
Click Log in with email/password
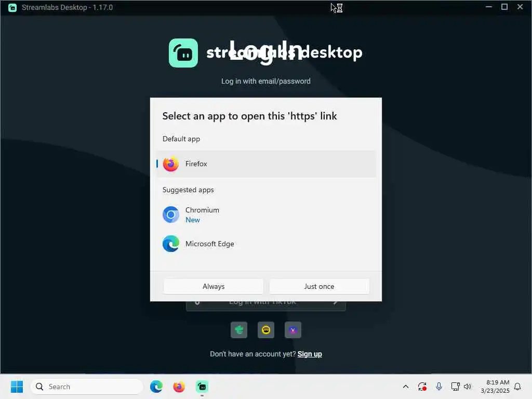click(x=265, y=81)
